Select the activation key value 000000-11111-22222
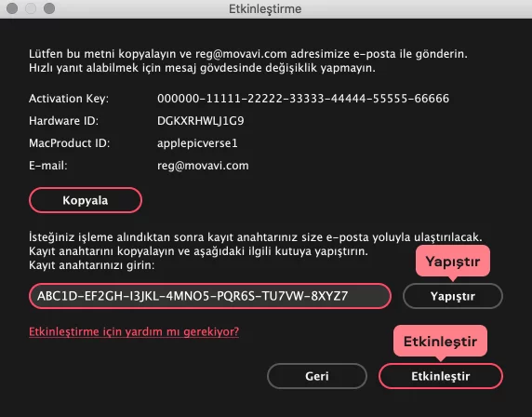Screen dimensions: 532x417 pyautogui.click(x=303, y=99)
